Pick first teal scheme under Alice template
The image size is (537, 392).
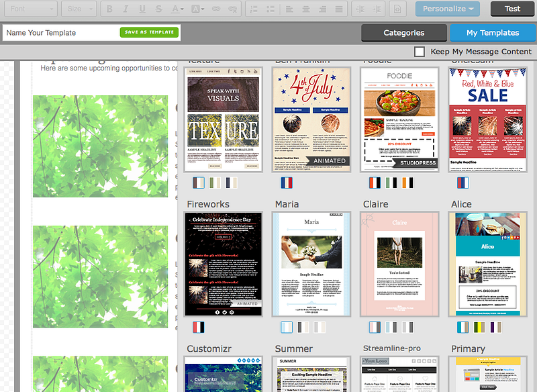462,328
